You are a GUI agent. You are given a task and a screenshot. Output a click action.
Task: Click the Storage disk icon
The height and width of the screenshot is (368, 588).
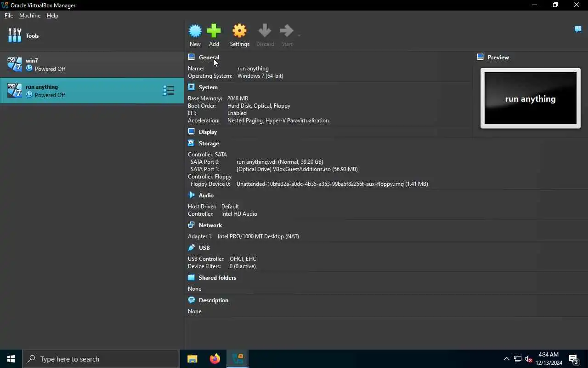click(x=191, y=143)
